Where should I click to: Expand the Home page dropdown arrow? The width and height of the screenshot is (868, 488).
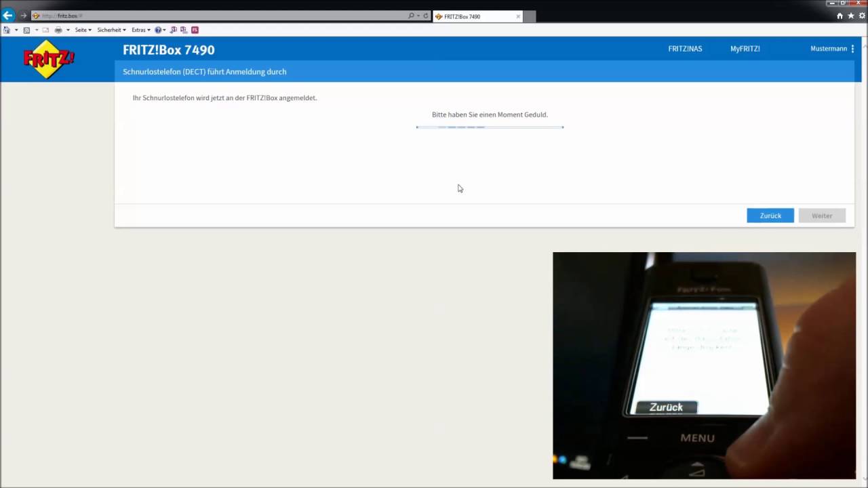tap(16, 30)
